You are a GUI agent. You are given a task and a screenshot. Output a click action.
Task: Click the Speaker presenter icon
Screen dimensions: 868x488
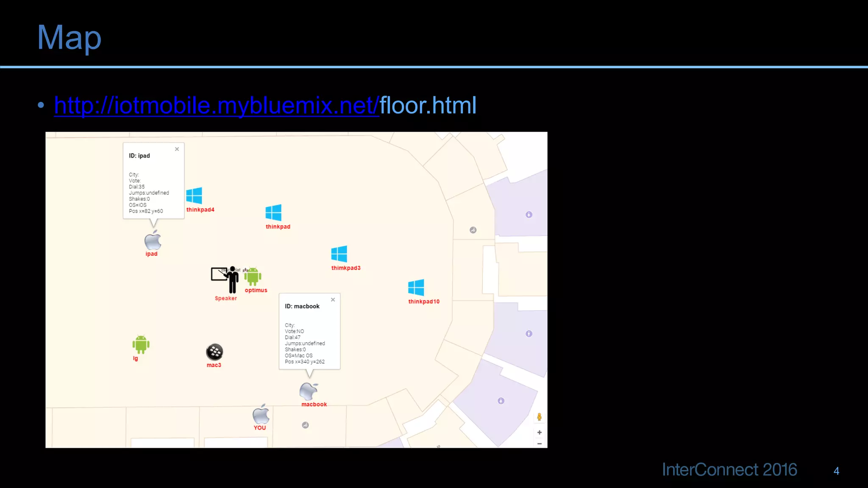tap(225, 280)
